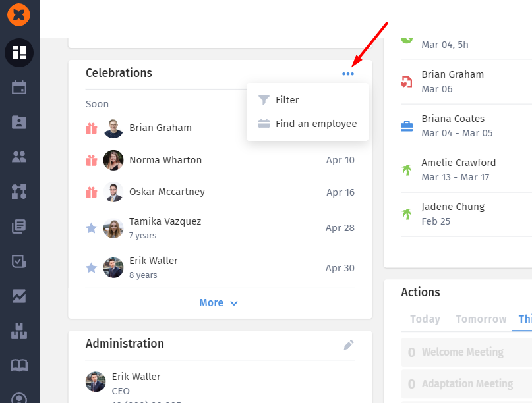Click the gift icon beside Norma Wharton

91,160
